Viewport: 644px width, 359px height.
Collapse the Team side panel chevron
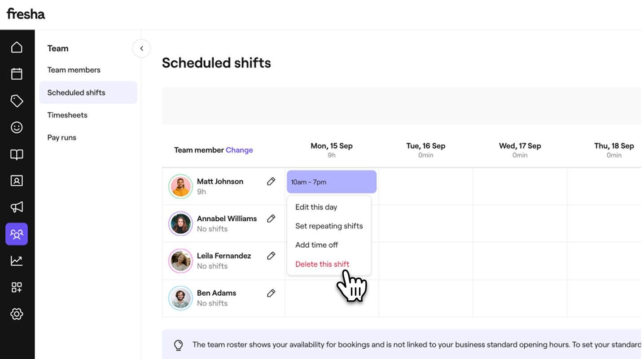coord(141,48)
